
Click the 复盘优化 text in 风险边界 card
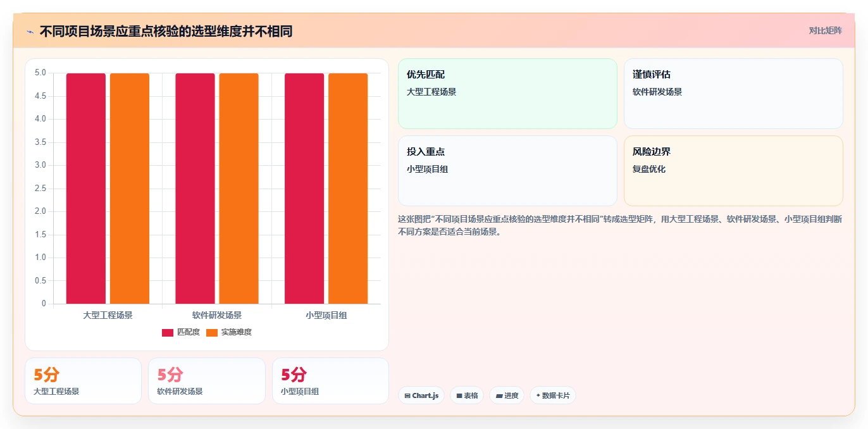coord(649,169)
